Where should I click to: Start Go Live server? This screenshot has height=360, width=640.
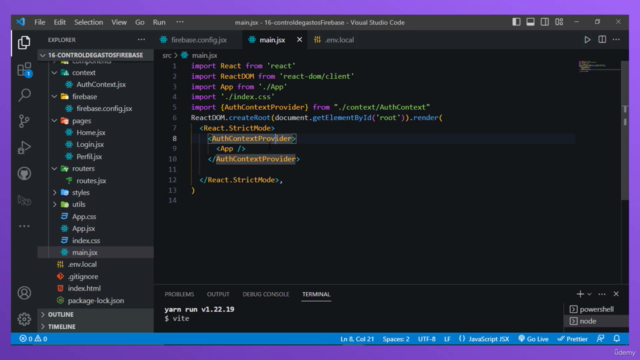(x=533, y=339)
